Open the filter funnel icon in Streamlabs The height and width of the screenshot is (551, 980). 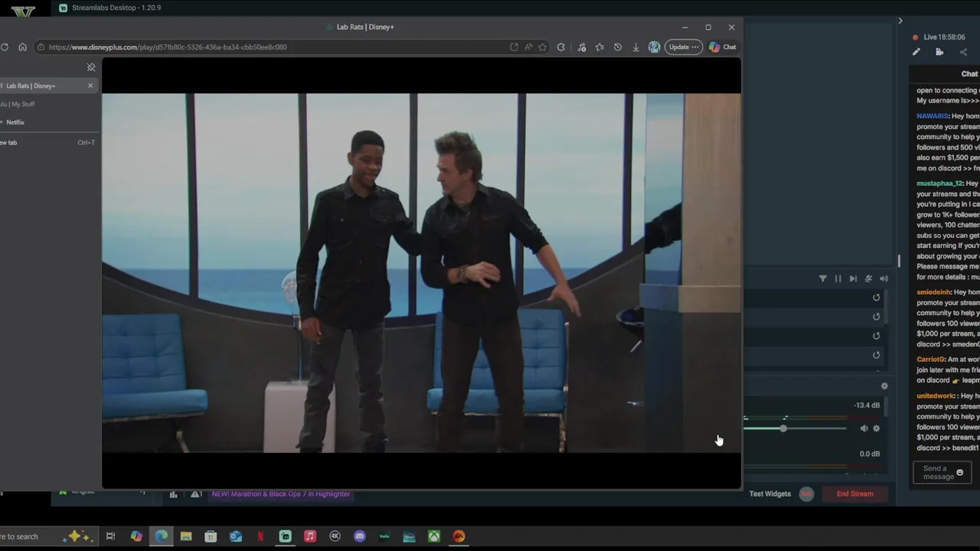point(823,279)
